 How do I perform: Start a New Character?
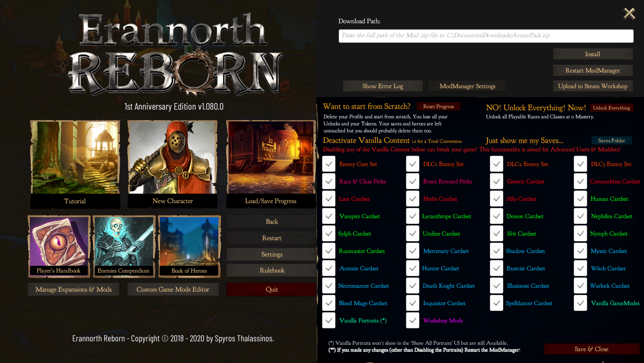click(172, 164)
